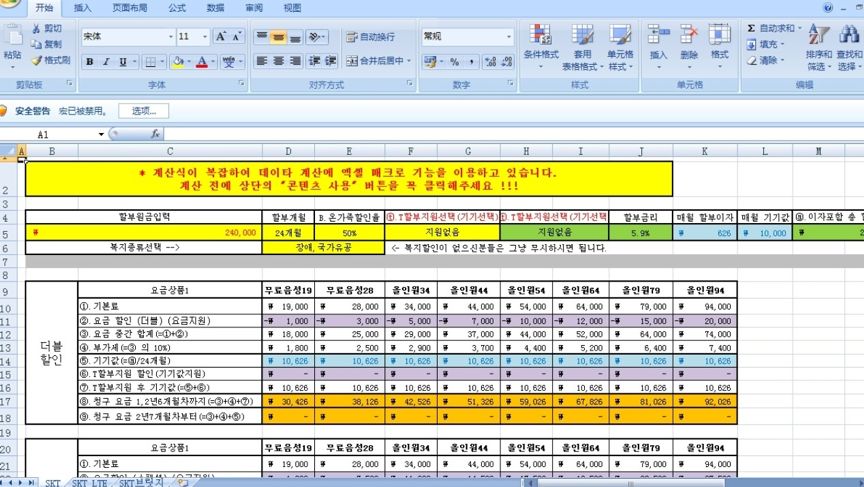Click the Cut (剪切) scissors icon

click(x=36, y=29)
